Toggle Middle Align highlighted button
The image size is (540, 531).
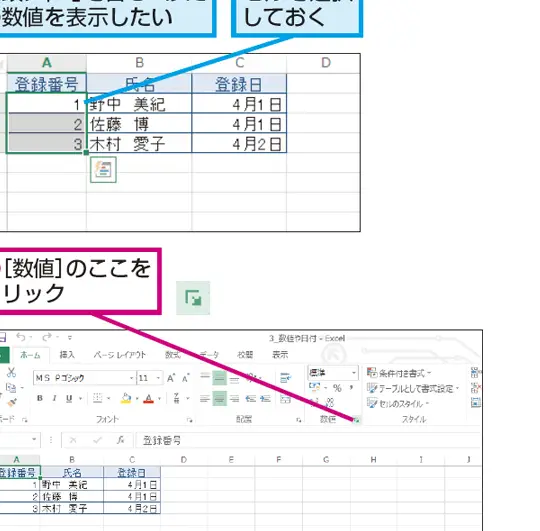[219, 378]
